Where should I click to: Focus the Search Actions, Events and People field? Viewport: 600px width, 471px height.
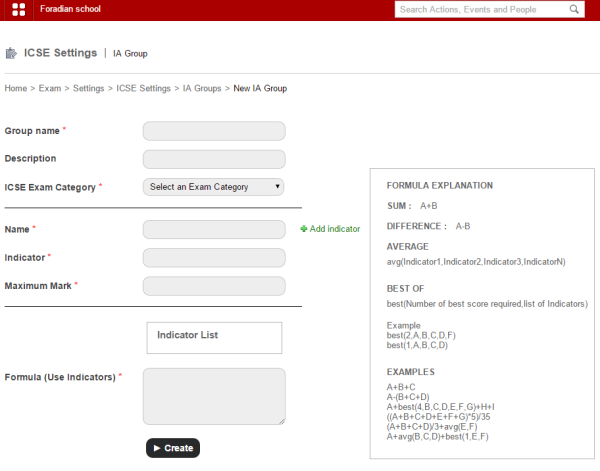480,9
